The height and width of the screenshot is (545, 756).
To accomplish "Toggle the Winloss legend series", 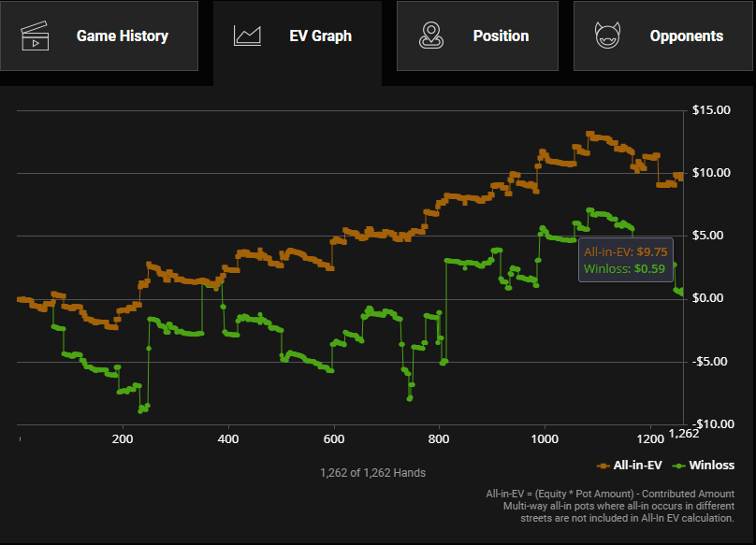I will tap(704, 466).
